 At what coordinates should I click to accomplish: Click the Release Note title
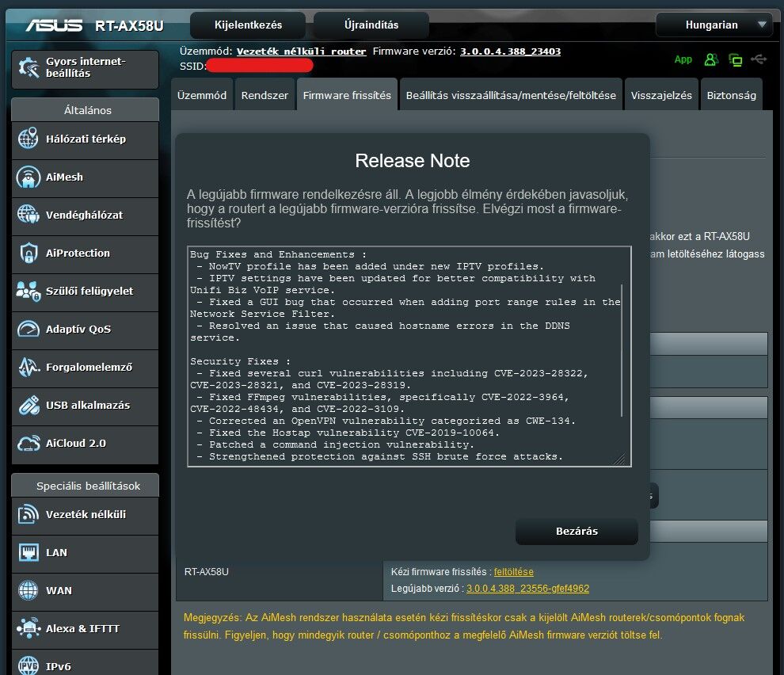coord(412,161)
